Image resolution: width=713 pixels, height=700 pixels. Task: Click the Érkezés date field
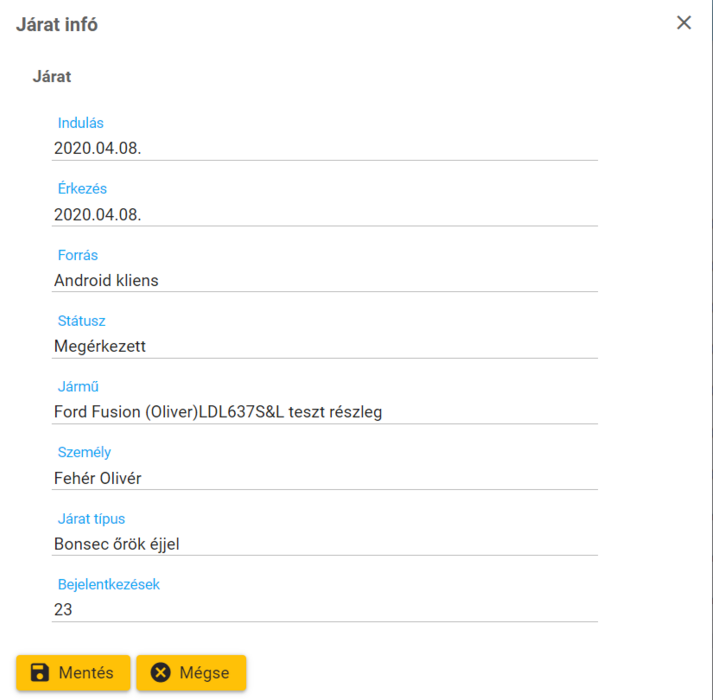point(324,214)
